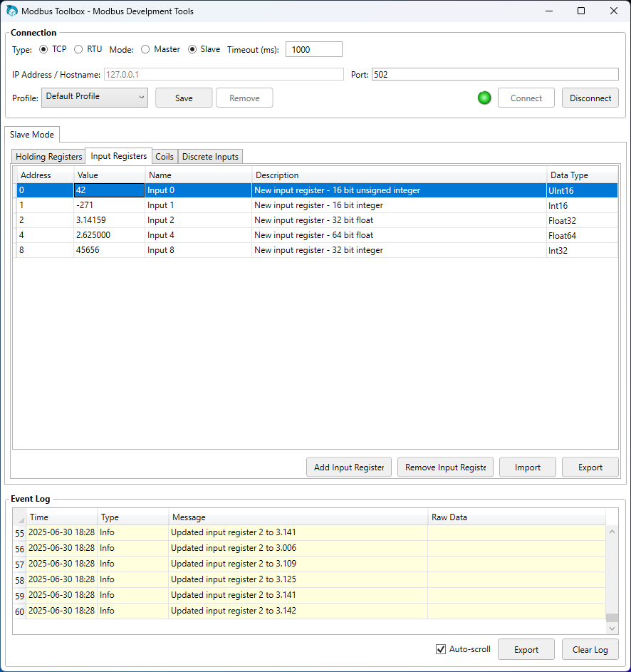Open the Discrete Inputs tab
631x672 pixels.
tap(210, 156)
